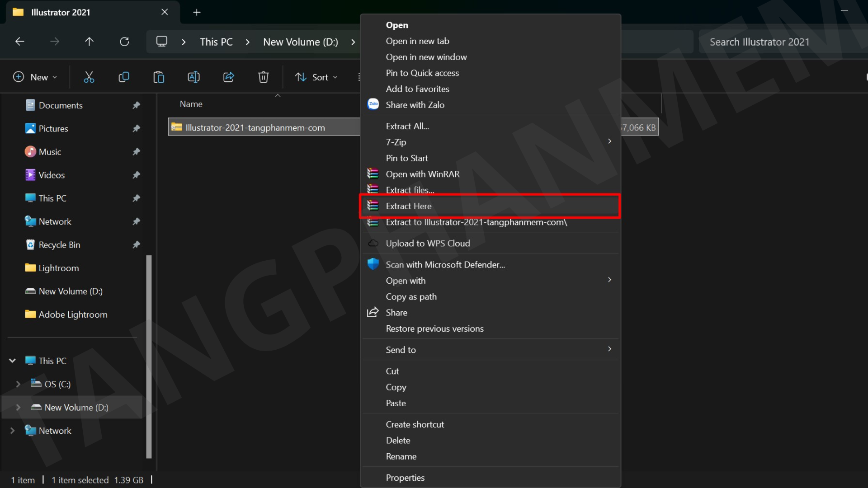Click the Paste clipboard icon in toolbar

pos(159,77)
